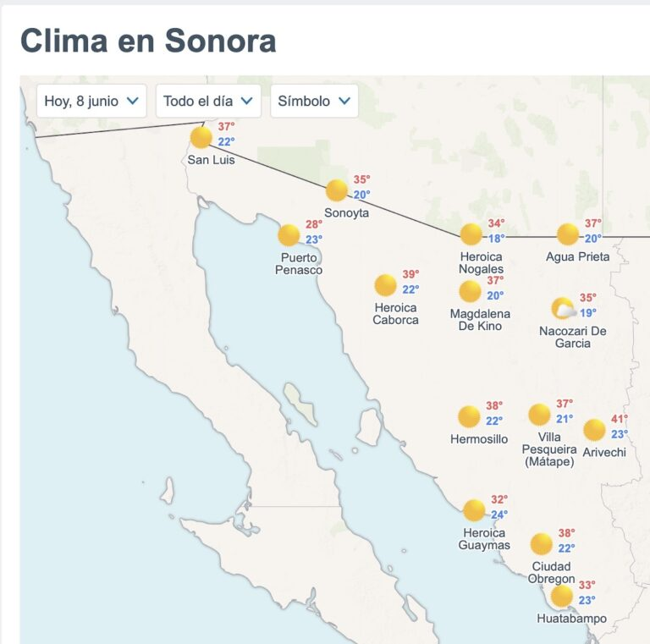
Task: Click the sun icon for San Luis
Action: (201, 138)
